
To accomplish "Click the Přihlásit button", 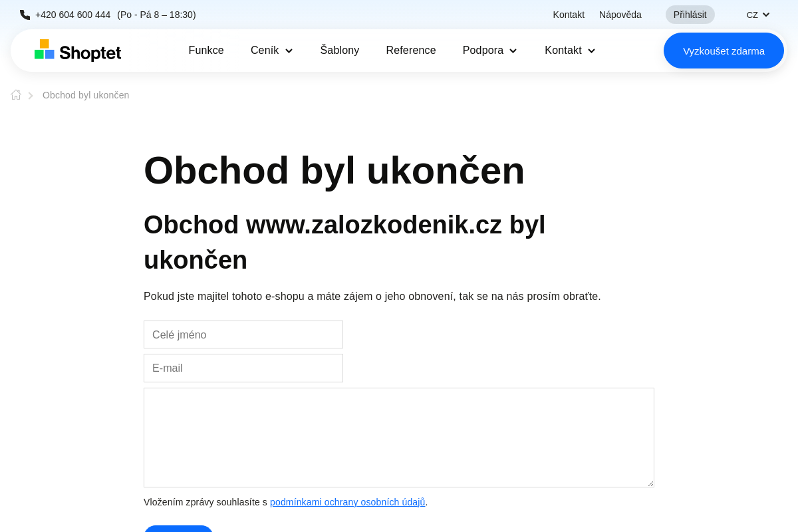I will (690, 14).
